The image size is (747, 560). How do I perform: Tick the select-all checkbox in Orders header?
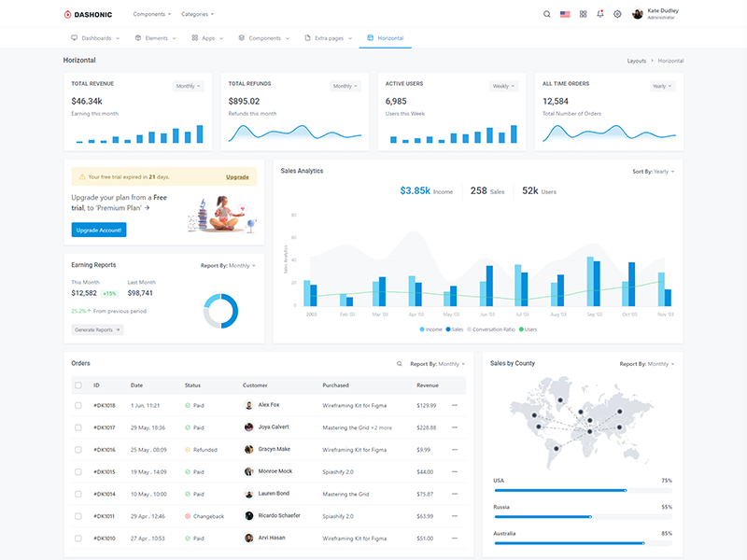[78, 385]
